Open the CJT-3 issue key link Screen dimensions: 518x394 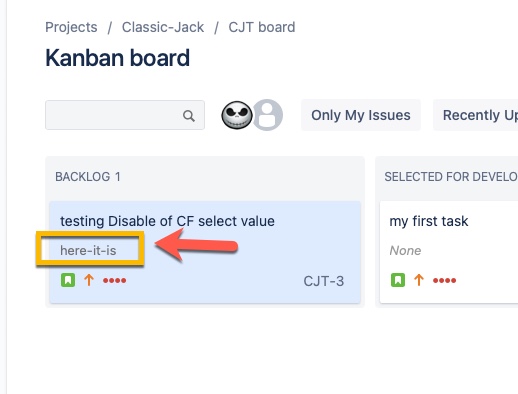[323, 281]
